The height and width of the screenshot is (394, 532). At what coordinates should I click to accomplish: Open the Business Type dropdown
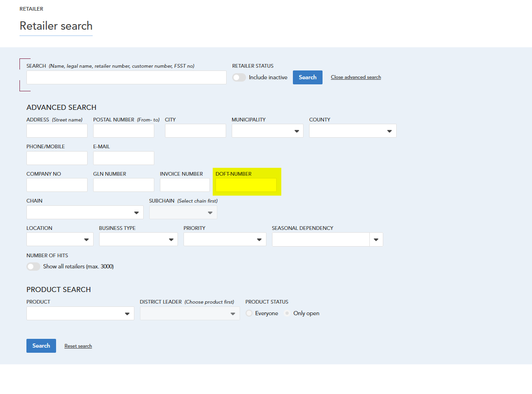[138, 239]
